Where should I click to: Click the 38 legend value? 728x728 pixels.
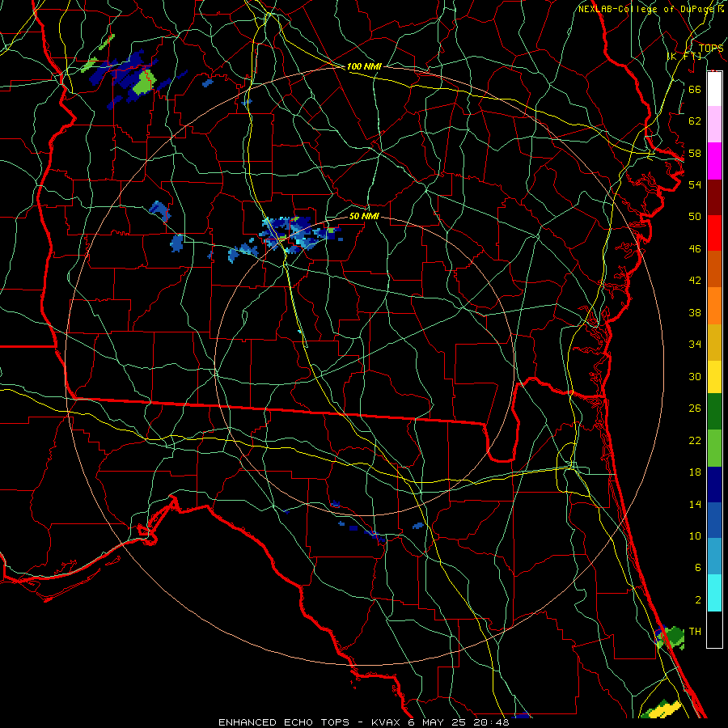695,313
